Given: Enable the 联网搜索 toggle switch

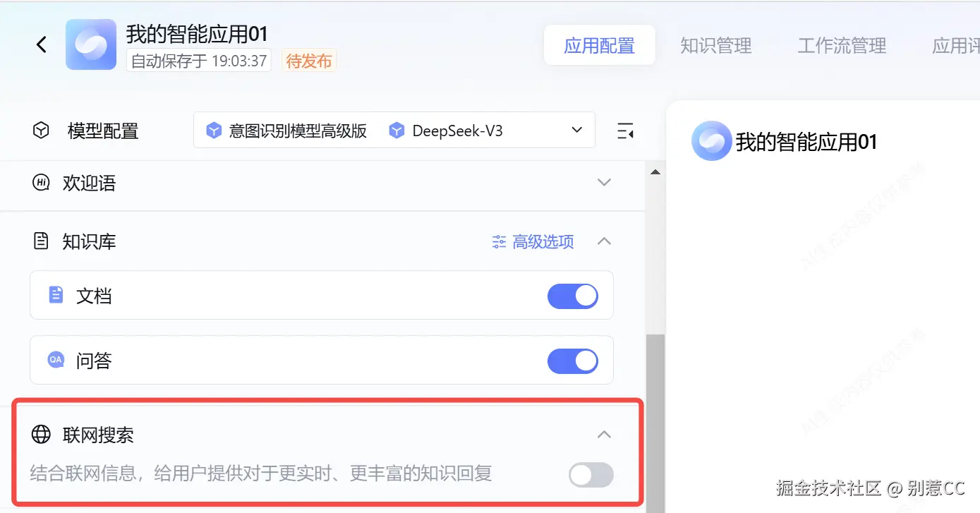Looking at the screenshot, I should point(591,475).
